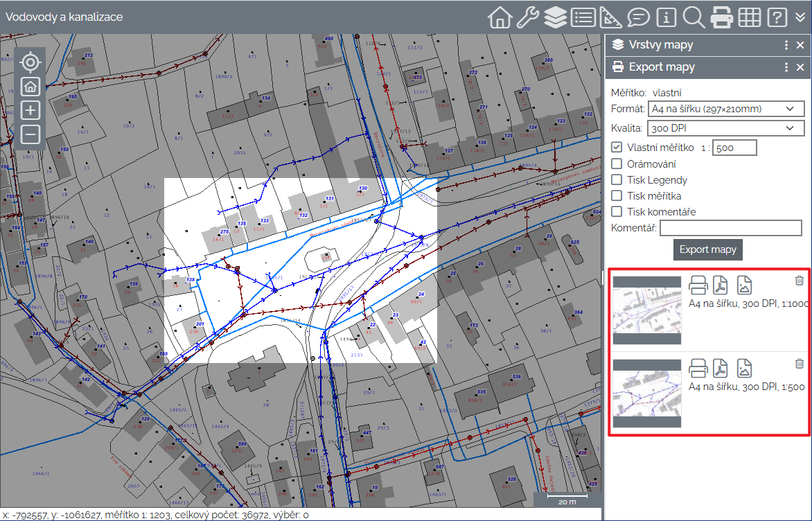
Task: Delete the 1:1000 export entry
Action: click(799, 281)
